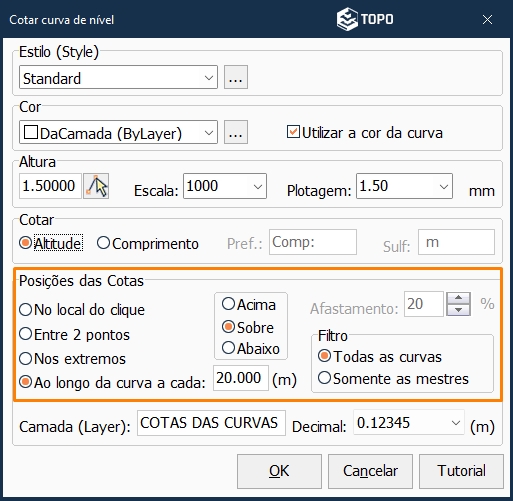The width and height of the screenshot is (513, 501).
Task: Click the Altura 1.50000 input field
Action: click(50, 186)
